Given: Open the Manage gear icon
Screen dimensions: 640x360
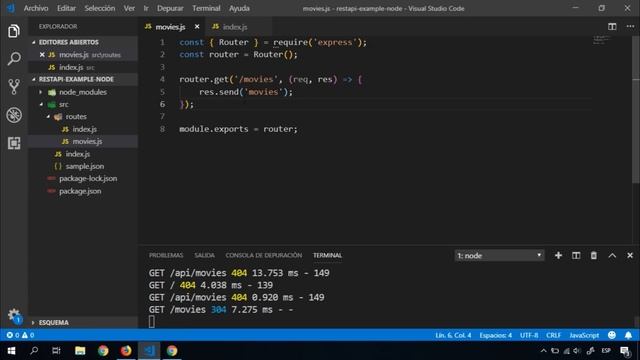Looking at the screenshot, I should (x=14, y=315).
